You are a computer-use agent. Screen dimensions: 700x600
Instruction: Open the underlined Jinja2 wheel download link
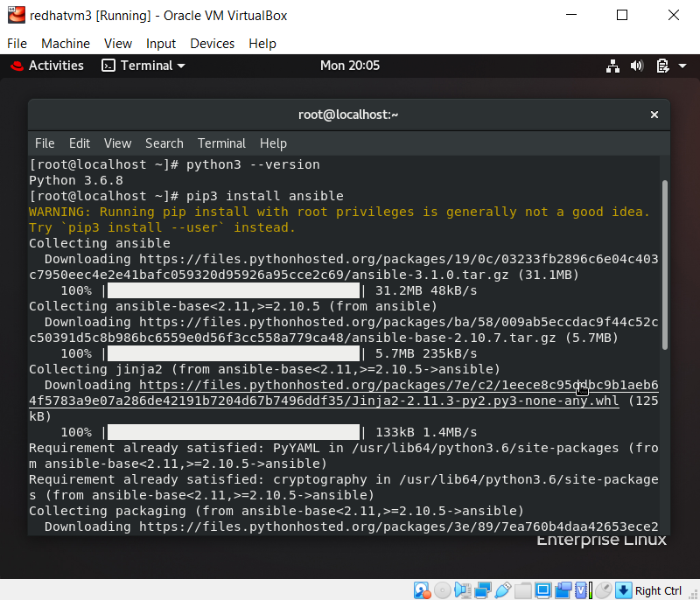(344, 393)
